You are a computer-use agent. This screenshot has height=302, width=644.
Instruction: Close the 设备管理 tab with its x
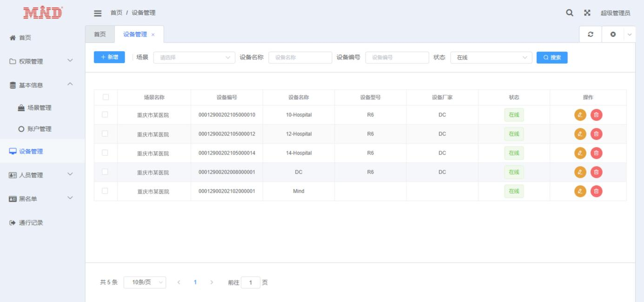tap(153, 35)
